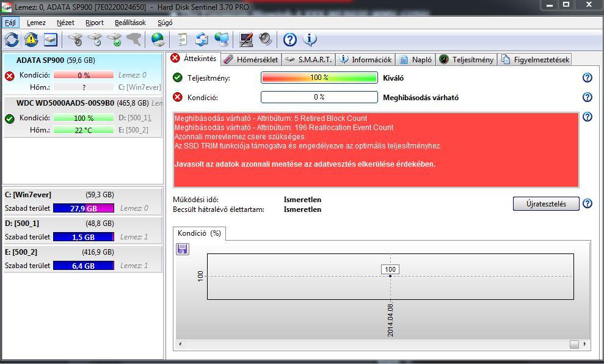Open the Fájl menu
Viewport: 604px width, 364px height.
[x=10, y=23]
